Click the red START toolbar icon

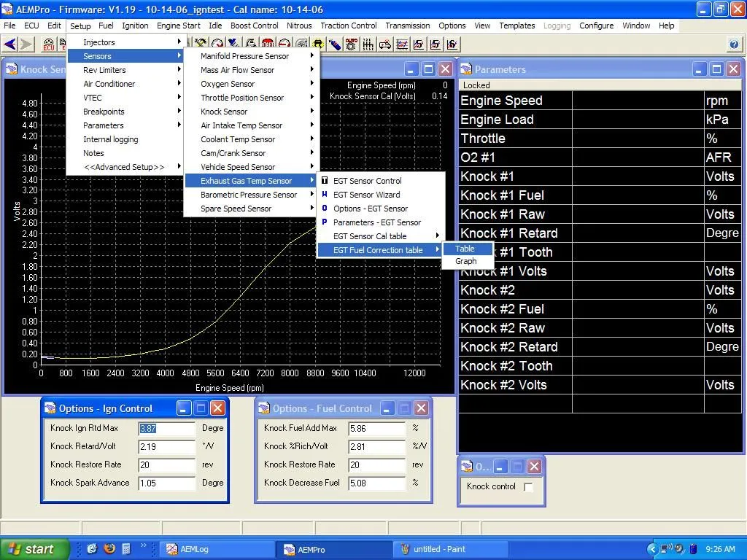268,44
